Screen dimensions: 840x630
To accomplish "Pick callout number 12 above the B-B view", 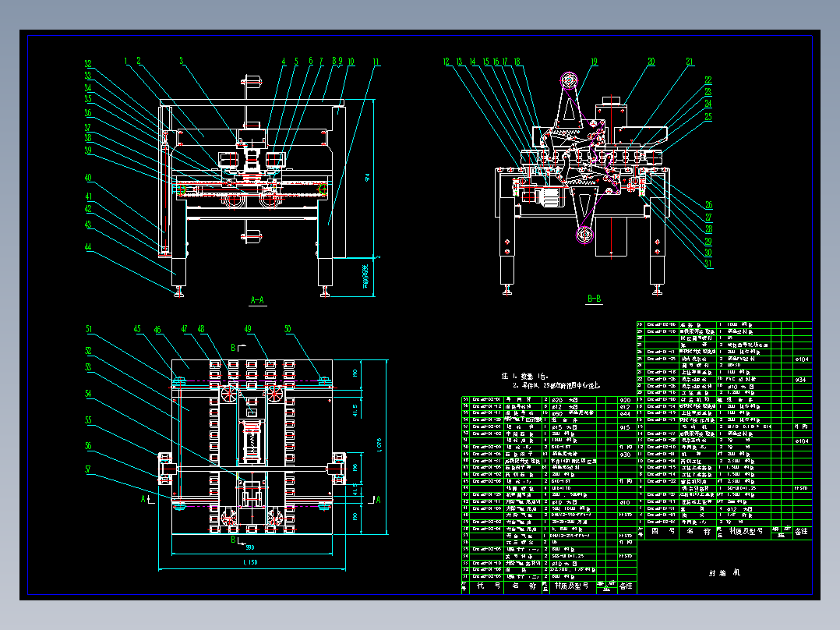I will [446, 62].
